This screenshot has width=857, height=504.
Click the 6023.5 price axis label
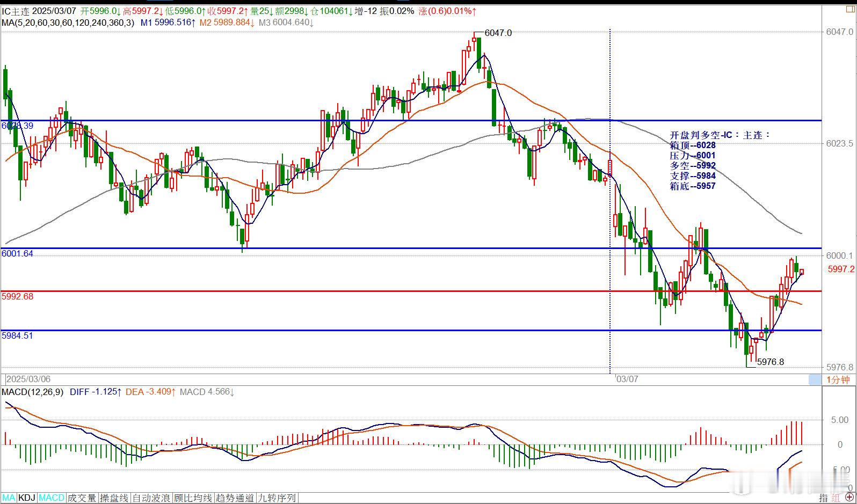pos(840,143)
